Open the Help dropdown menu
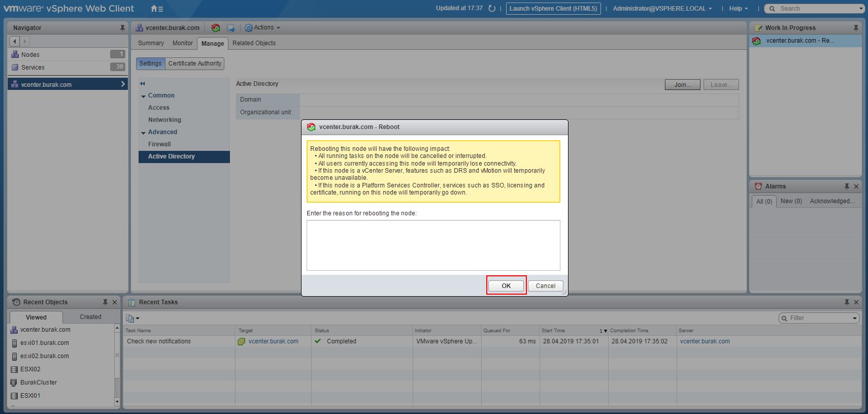This screenshot has height=414, width=868. click(739, 9)
